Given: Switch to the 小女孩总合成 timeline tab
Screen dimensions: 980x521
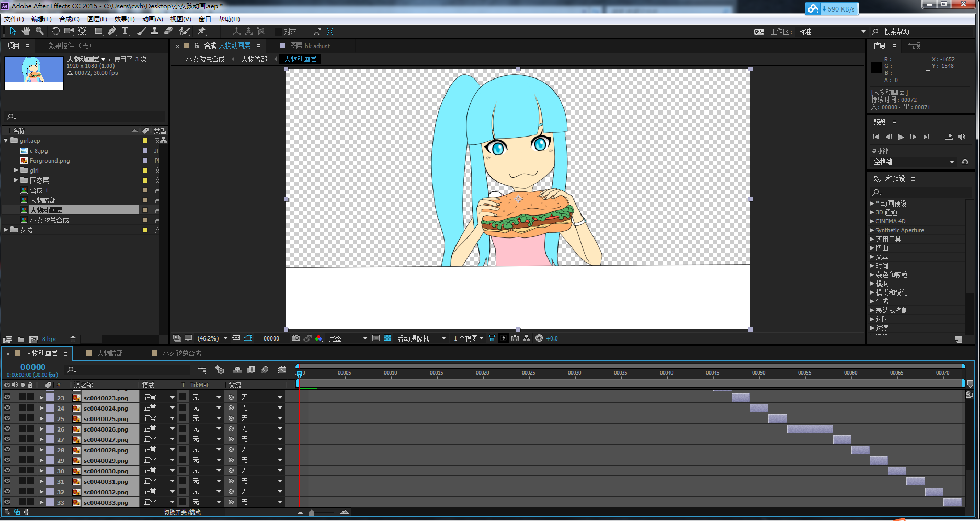Looking at the screenshot, I should [181, 353].
